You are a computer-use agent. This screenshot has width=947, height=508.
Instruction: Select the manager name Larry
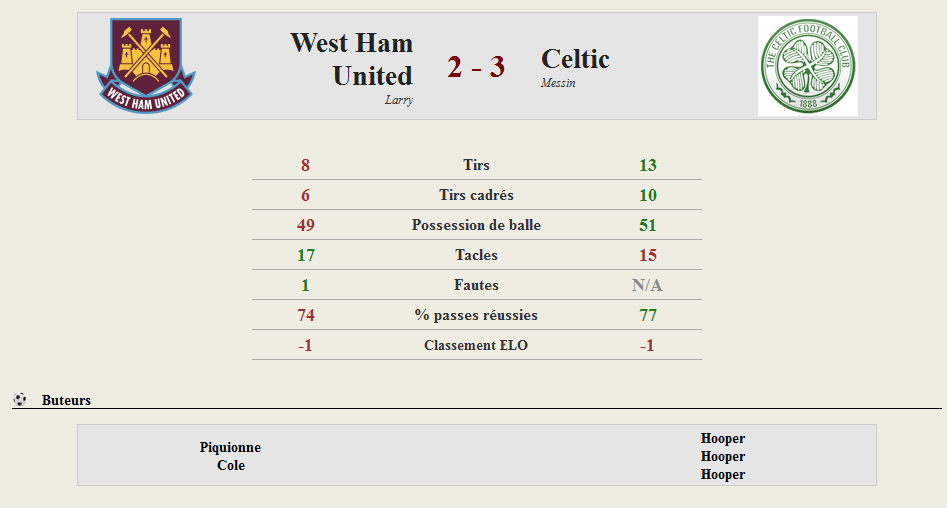(399, 100)
